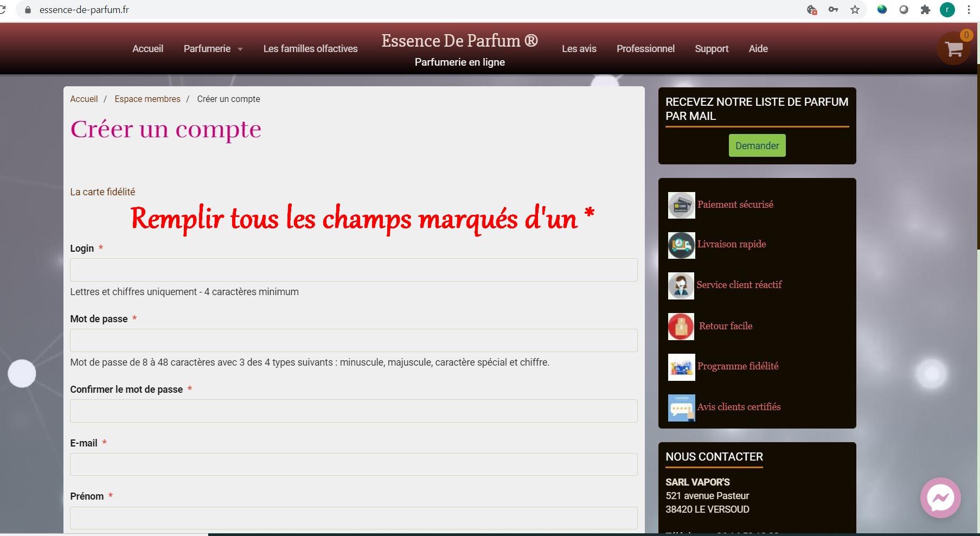980x536 pixels.
Task: Open the Chrome profile avatar
Action: tap(947, 10)
